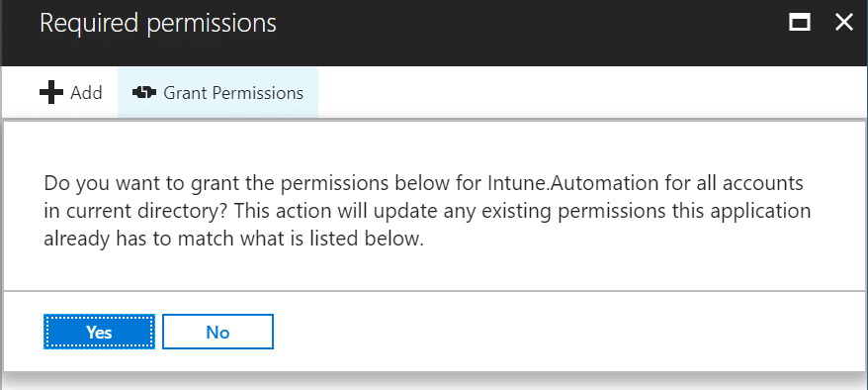Image resolution: width=868 pixels, height=390 pixels.
Task: Click the blank area right of No button
Action: click(x=570, y=332)
